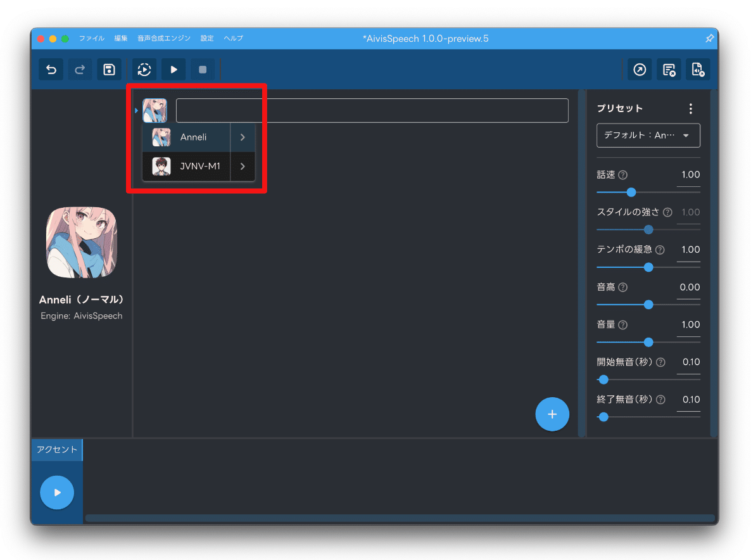Viewport: 751px width, 560px height.
Task: Click the "Anneli（ノーマル）" character name
Action: tap(82, 300)
